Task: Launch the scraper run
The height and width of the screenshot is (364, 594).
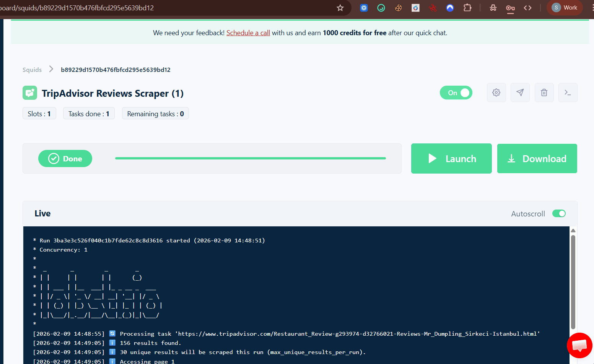Action: 451,159
